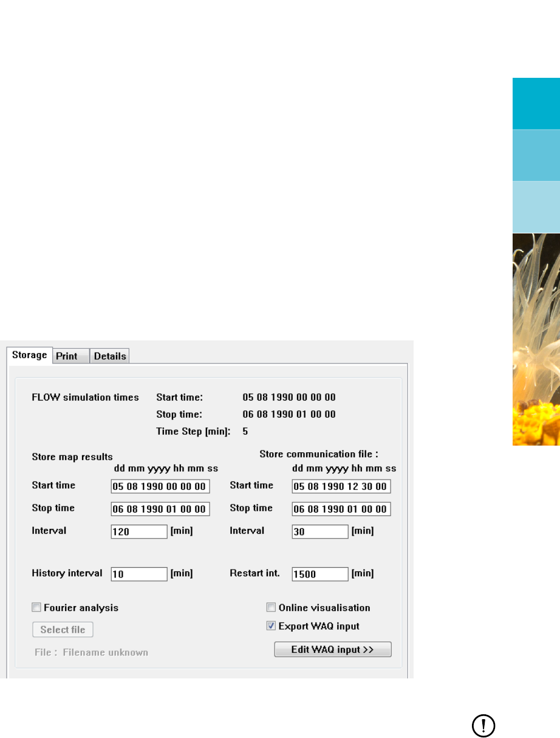Toggle the Online visualisation checkbox

click(x=271, y=607)
